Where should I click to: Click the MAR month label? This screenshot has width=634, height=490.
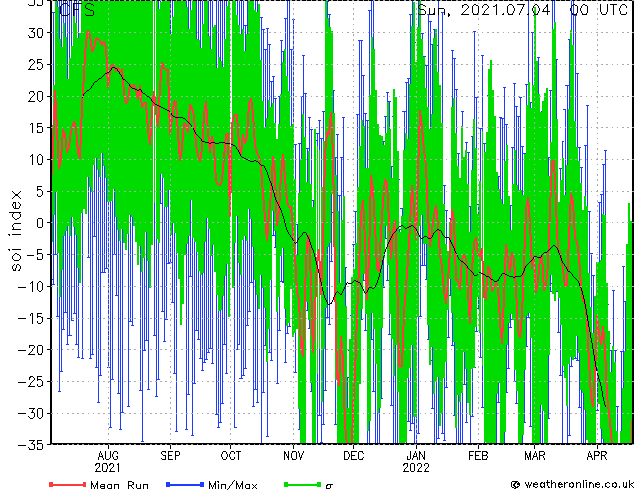pos(535,456)
